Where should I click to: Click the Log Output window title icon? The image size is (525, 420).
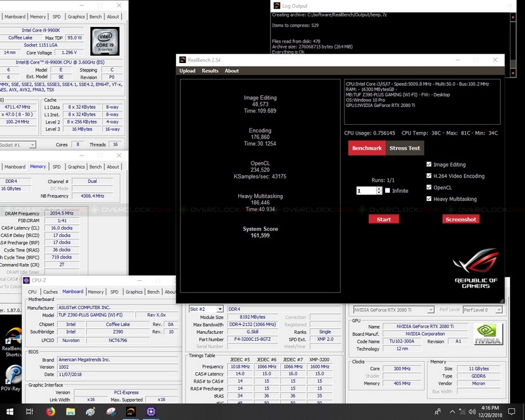[277, 6]
